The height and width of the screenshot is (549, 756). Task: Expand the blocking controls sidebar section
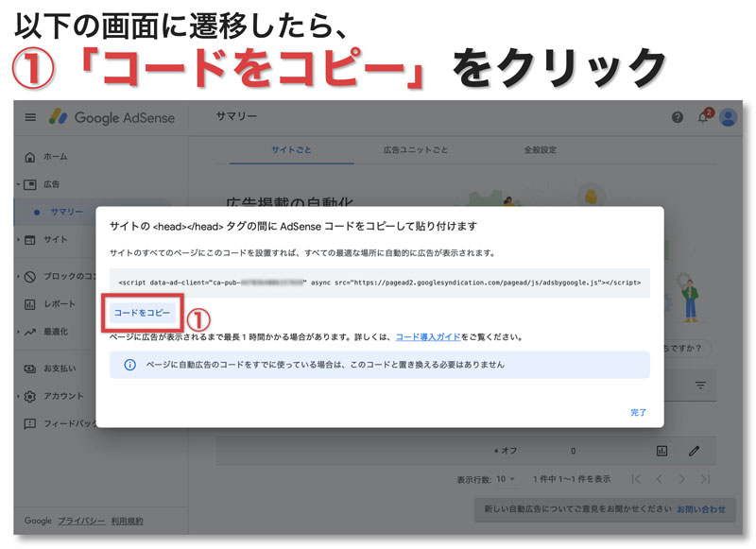(x=18, y=277)
